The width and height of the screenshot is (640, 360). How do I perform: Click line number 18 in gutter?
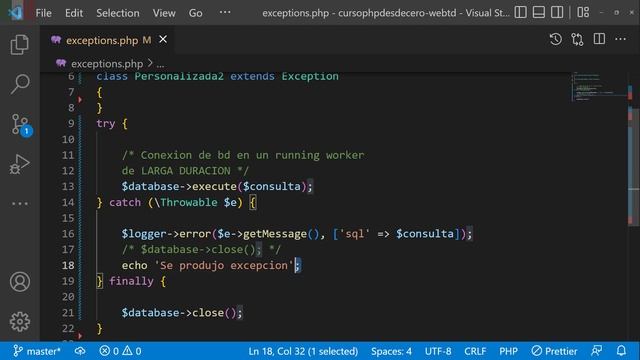(68, 265)
